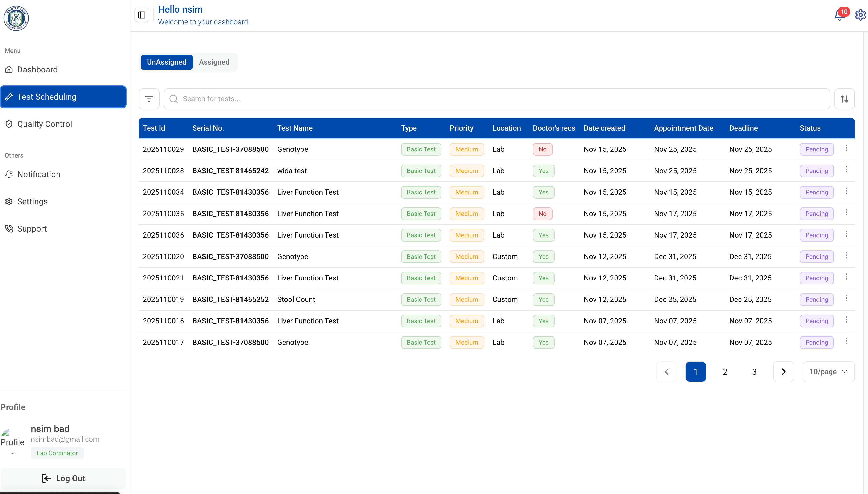Click the NBiotek Labs logo
The width and height of the screenshot is (868, 494).
(16, 18)
